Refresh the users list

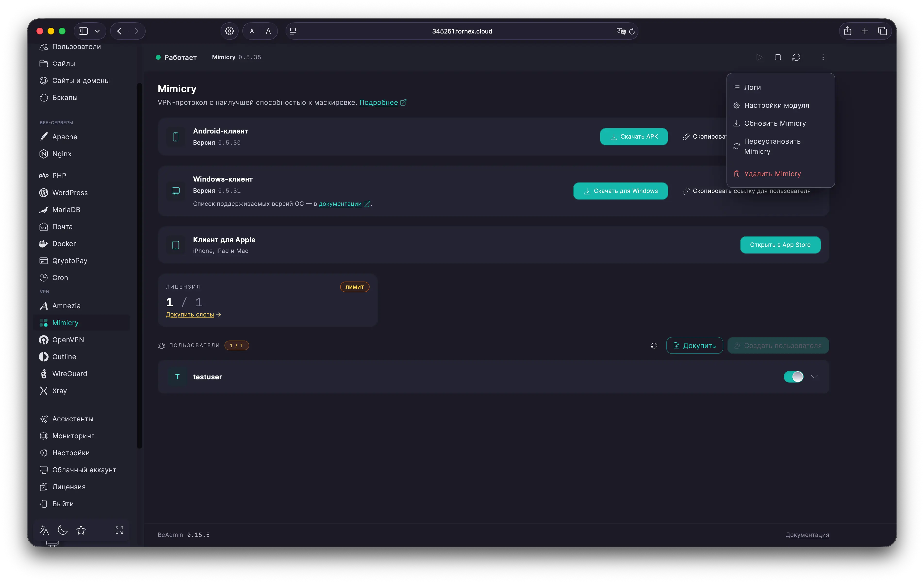[654, 345]
